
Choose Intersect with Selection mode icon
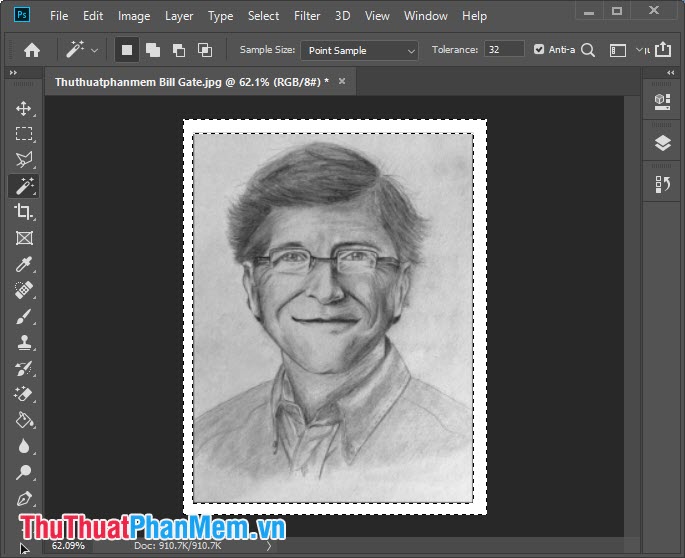(x=205, y=50)
